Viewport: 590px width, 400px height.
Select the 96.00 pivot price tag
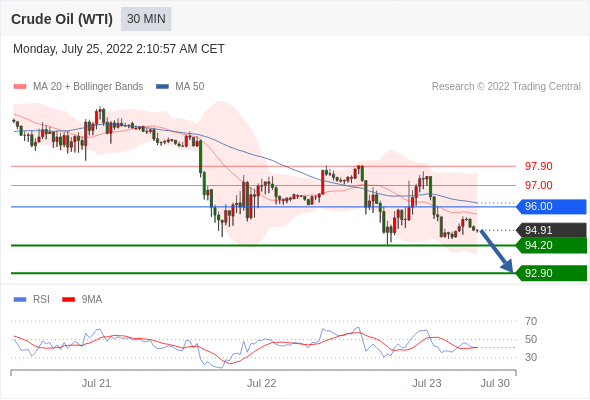click(551, 207)
